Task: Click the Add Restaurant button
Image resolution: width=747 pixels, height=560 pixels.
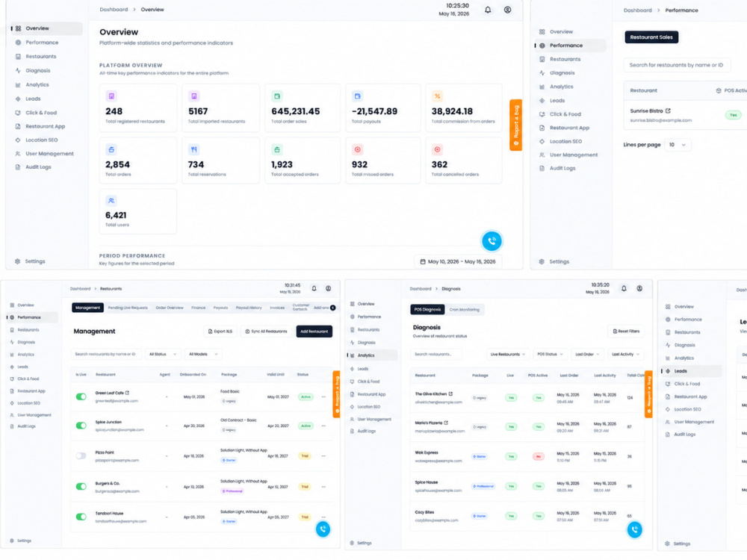Action: click(x=314, y=332)
